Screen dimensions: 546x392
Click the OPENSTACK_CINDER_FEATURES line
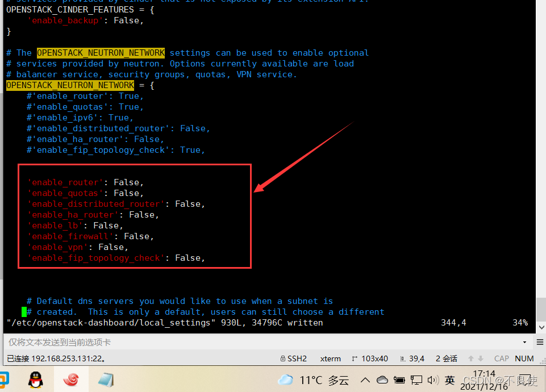point(80,10)
